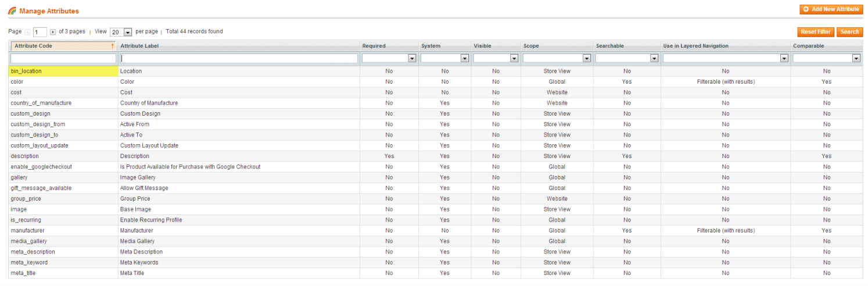Viewport: 868px width, 286px height.
Task: Select the meta_keyword attribute row
Action: point(29,263)
